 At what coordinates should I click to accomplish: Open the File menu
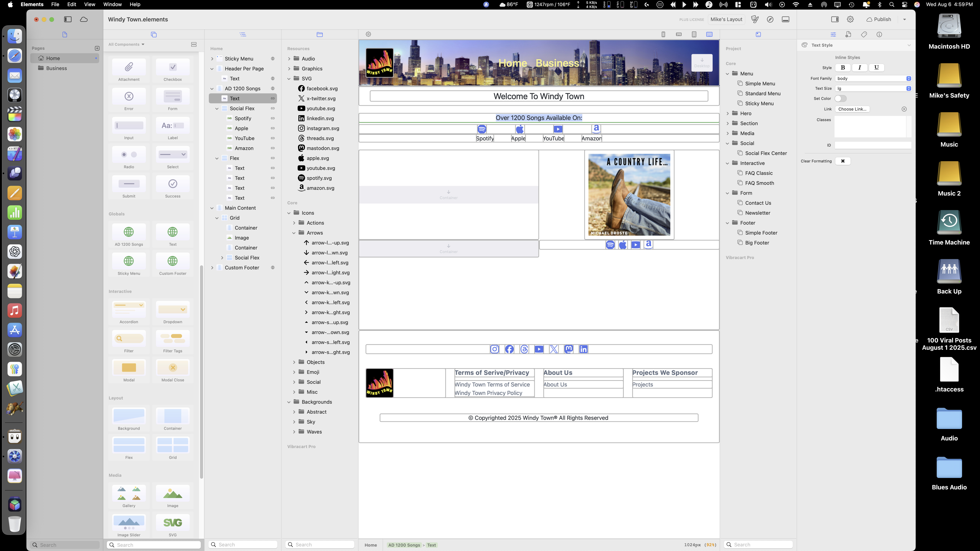(55, 5)
